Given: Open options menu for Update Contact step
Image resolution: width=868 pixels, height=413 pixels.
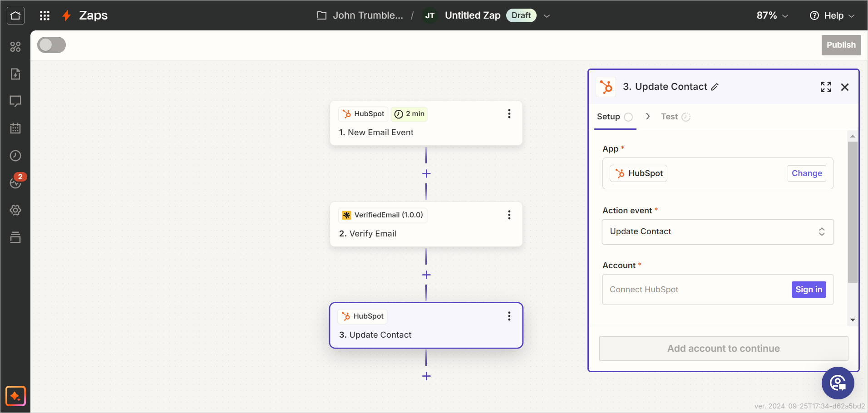Looking at the screenshot, I should tap(509, 316).
